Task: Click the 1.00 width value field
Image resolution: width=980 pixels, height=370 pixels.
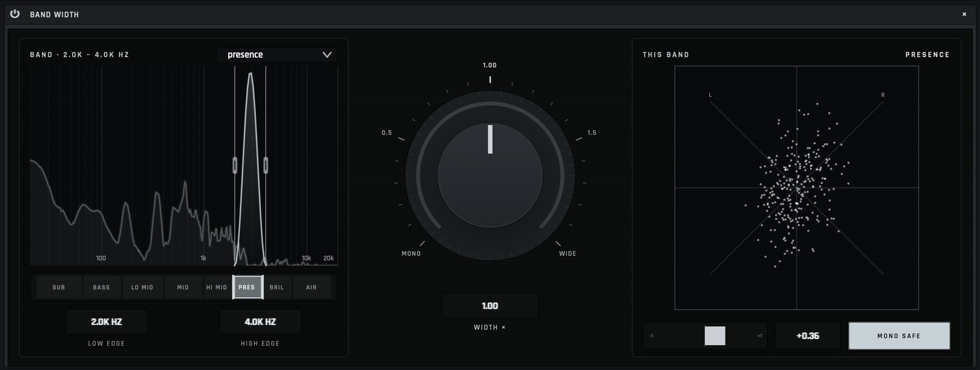Action: point(490,306)
